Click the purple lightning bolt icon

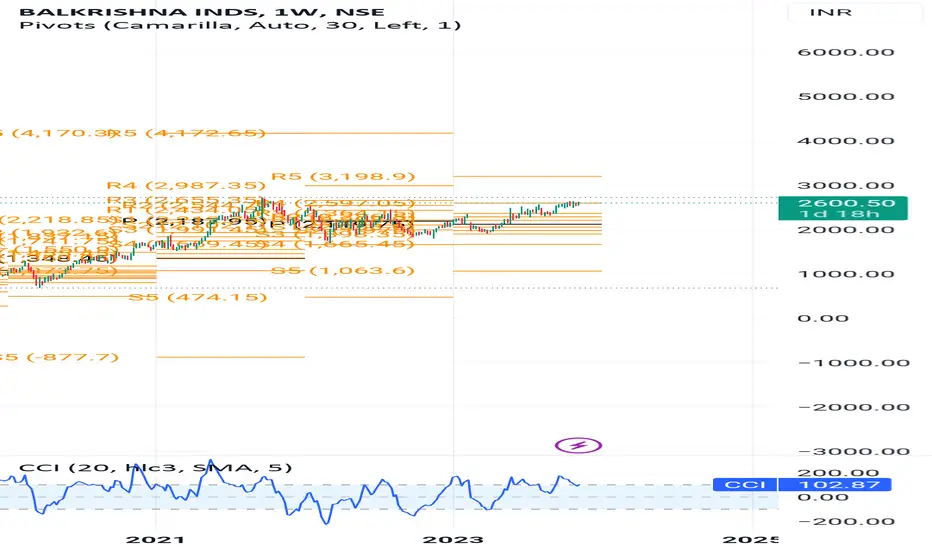click(x=578, y=445)
